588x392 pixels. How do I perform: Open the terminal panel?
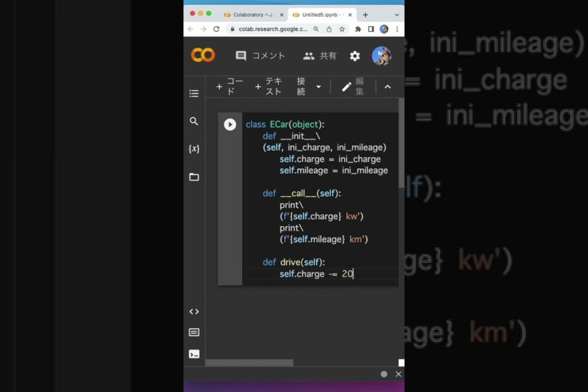click(x=194, y=354)
